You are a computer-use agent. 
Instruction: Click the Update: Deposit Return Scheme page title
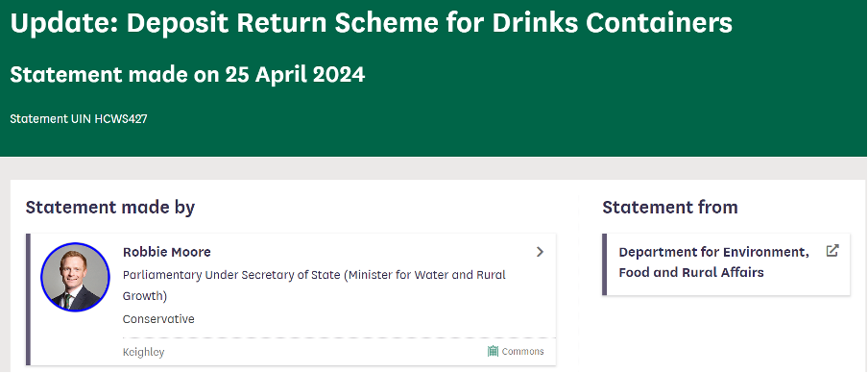tap(371, 23)
